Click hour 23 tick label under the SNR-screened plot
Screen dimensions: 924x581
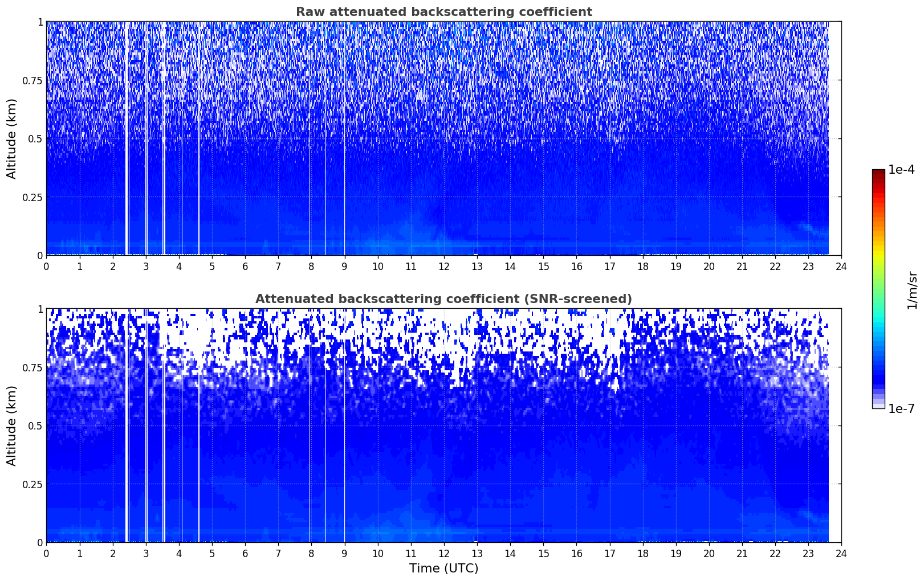(808, 553)
